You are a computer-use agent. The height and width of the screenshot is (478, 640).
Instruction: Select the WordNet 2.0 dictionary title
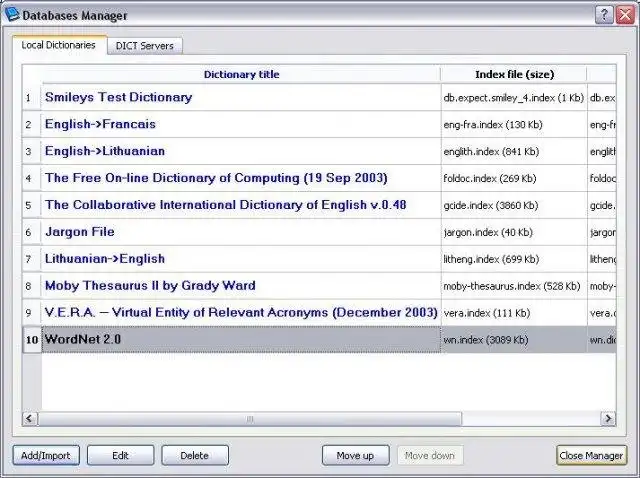point(241,340)
